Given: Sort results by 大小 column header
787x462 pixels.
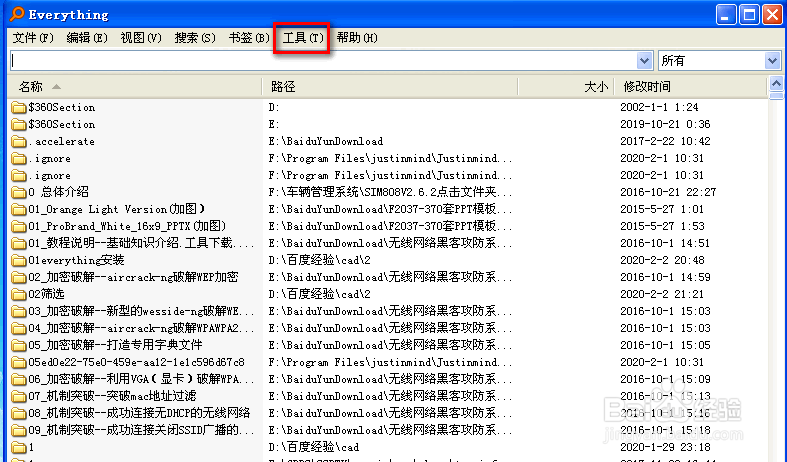Looking at the screenshot, I should (565, 86).
